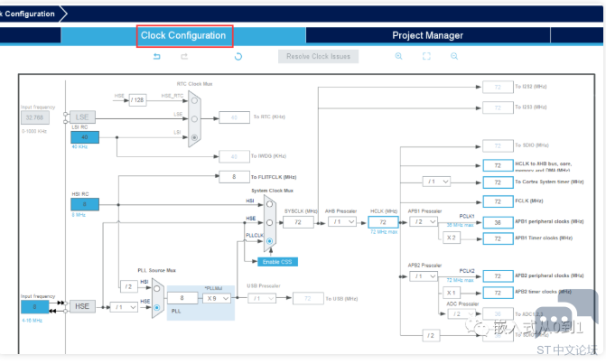Open the USB Prescaler dropdown

click(262, 298)
